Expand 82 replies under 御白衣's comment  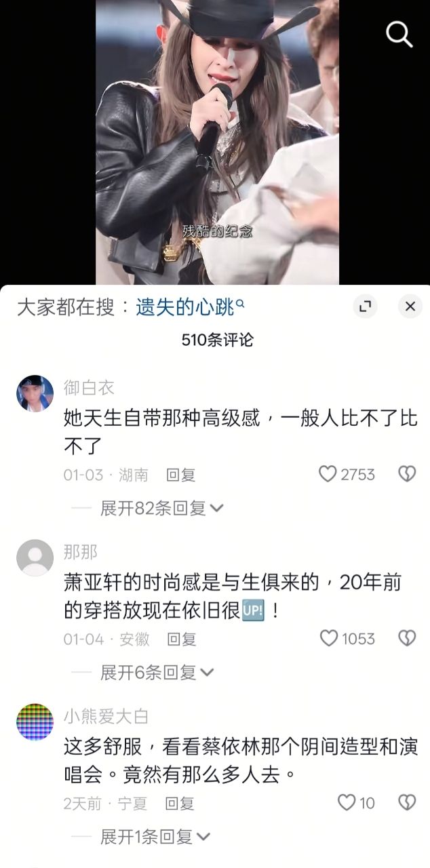click(161, 508)
